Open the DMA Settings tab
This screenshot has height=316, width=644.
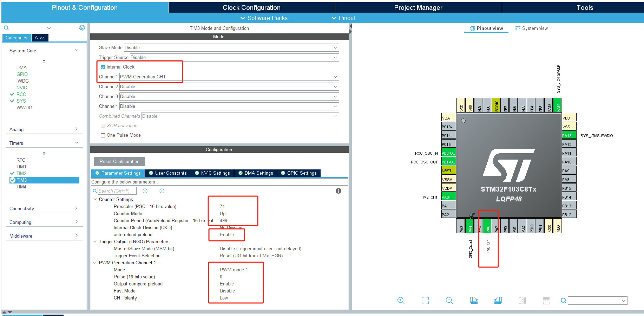click(x=256, y=173)
